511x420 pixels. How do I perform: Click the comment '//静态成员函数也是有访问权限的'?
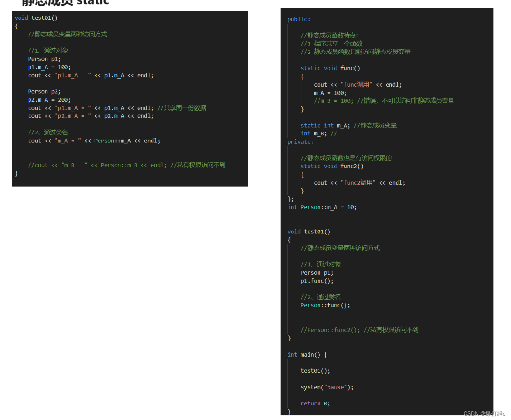click(346, 158)
